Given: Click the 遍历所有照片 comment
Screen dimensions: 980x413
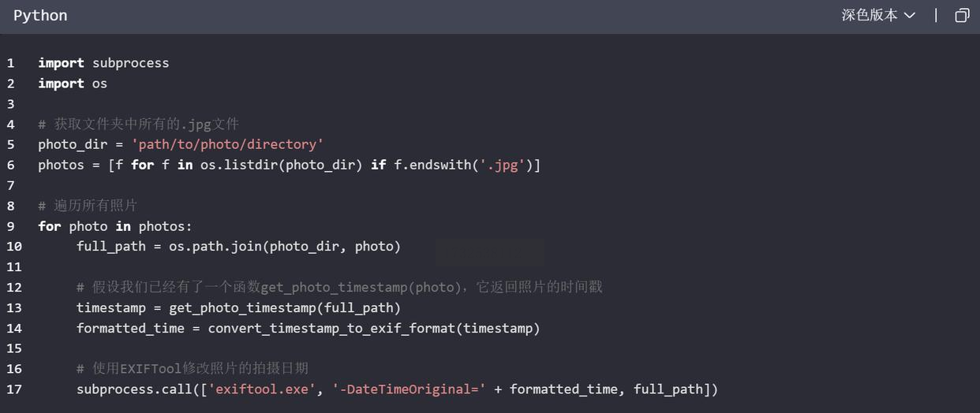Looking at the screenshot, I should tap(88, 206).
